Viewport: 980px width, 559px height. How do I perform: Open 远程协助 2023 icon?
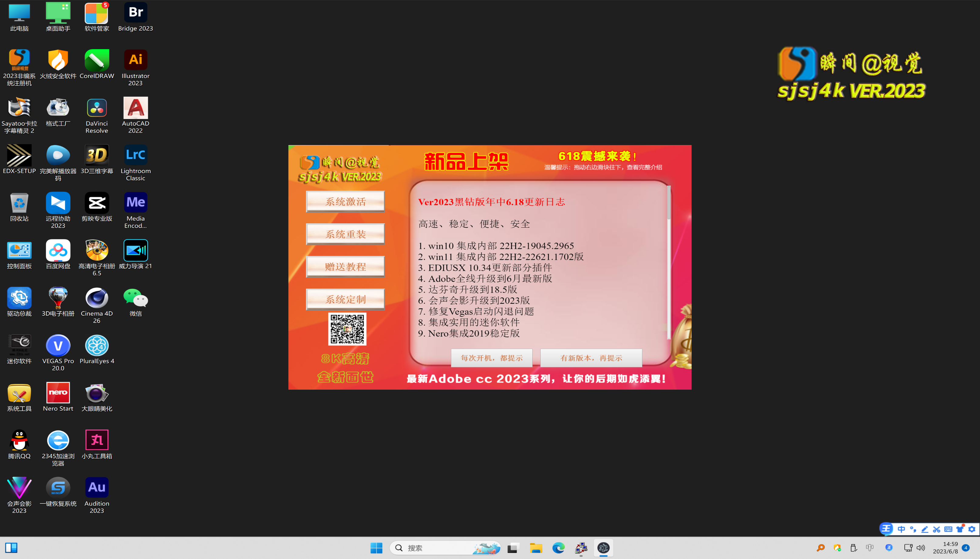[58, 210]
